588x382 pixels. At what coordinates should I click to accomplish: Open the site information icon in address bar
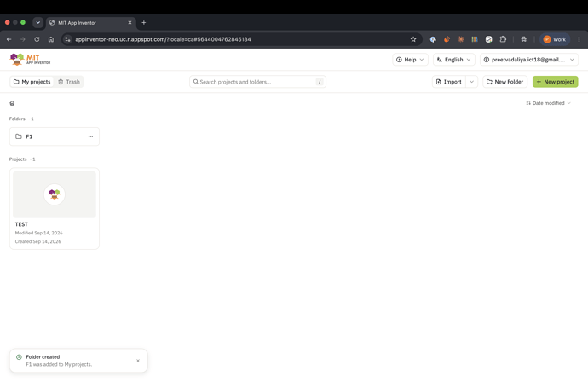(67, 39)
